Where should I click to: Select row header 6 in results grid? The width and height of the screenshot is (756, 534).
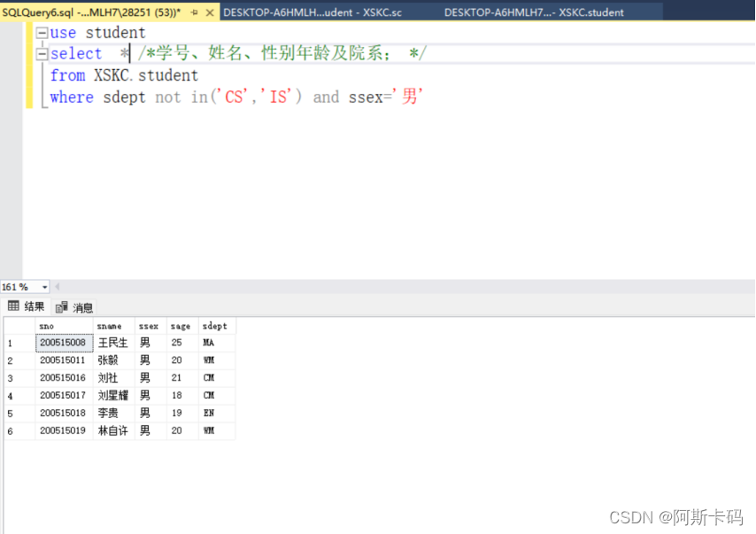pos(19,430)
